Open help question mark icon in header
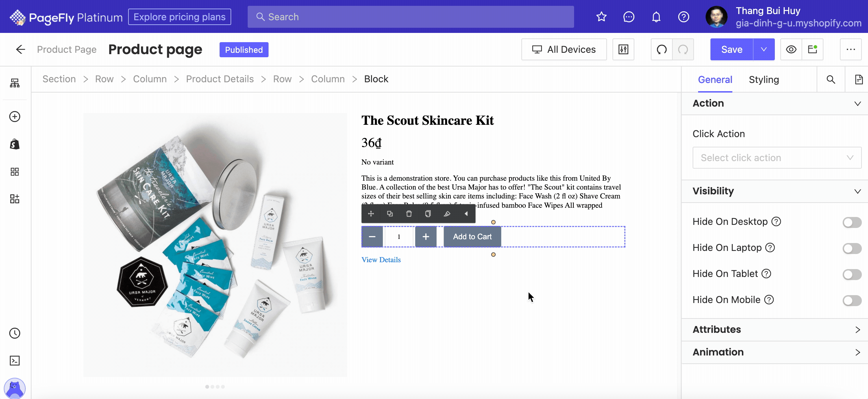The width and height of the screenshot is (868, 399). tap(683, 17)
